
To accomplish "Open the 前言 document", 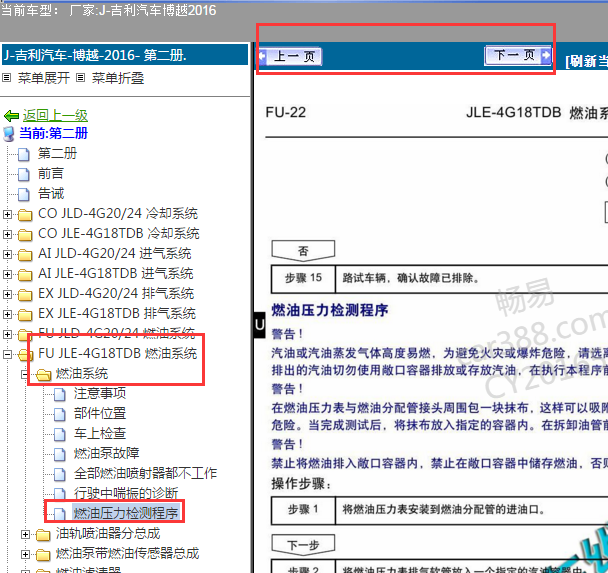I will click(x=51, y=173).
